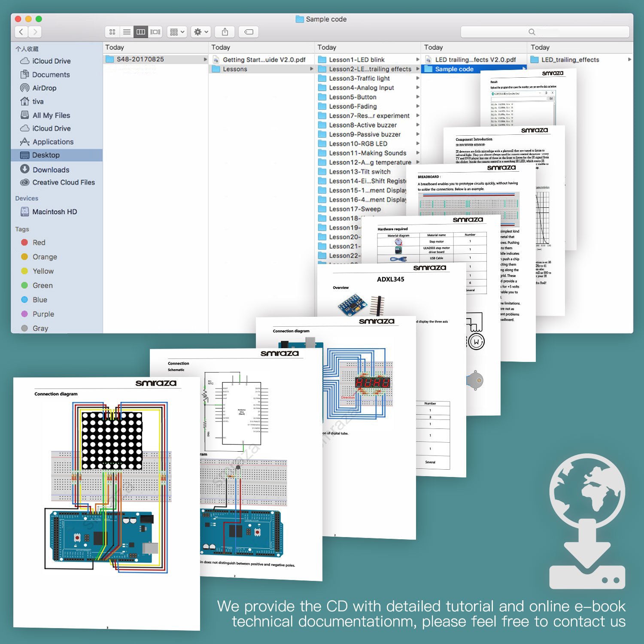Switch to cover flow view
Viewport: 644px width, 644px height.
(x=155, y=32)
